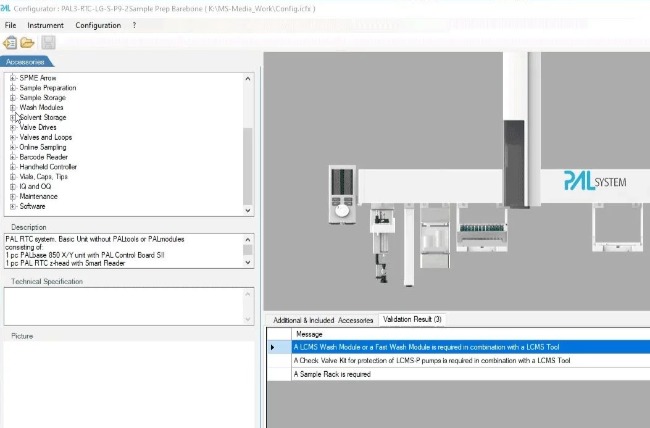Select the Validation Result (3) tab
The image size is (650, 428).
pos(412,319)
